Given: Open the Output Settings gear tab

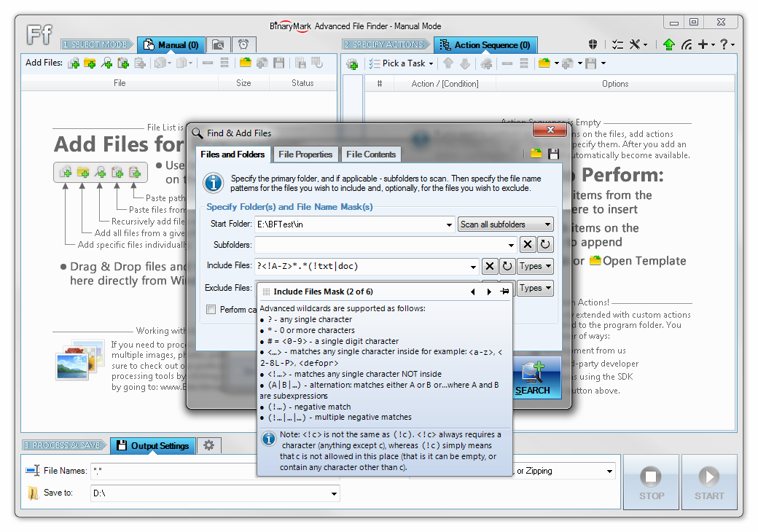Looking at the screenshot, I should (209, 445).
